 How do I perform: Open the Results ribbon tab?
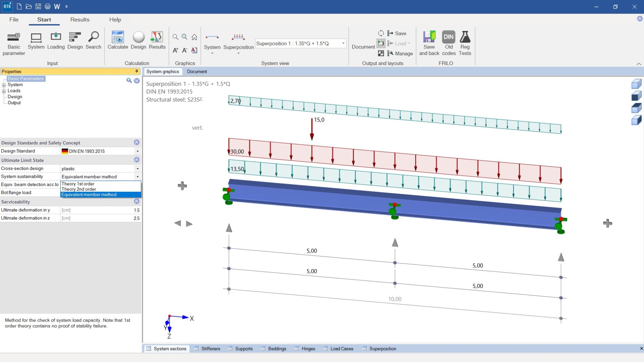80,20
